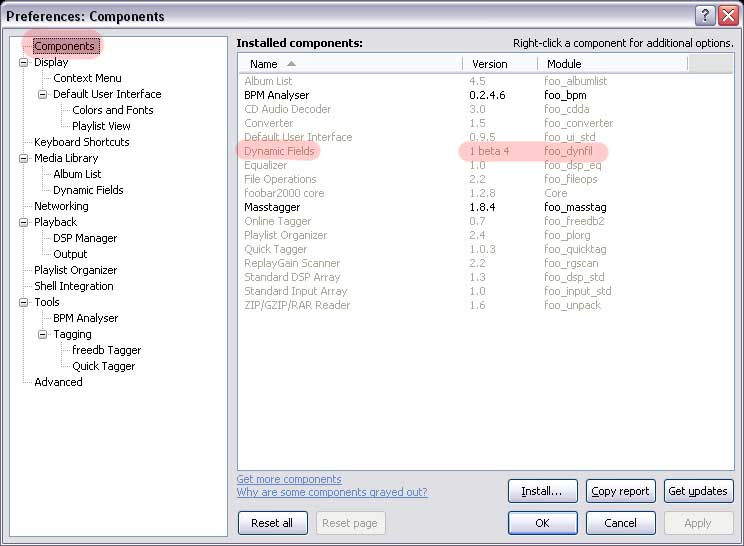744x546 pixels.
Task: Select the Tagging tree item
Action: coord(72,334)
